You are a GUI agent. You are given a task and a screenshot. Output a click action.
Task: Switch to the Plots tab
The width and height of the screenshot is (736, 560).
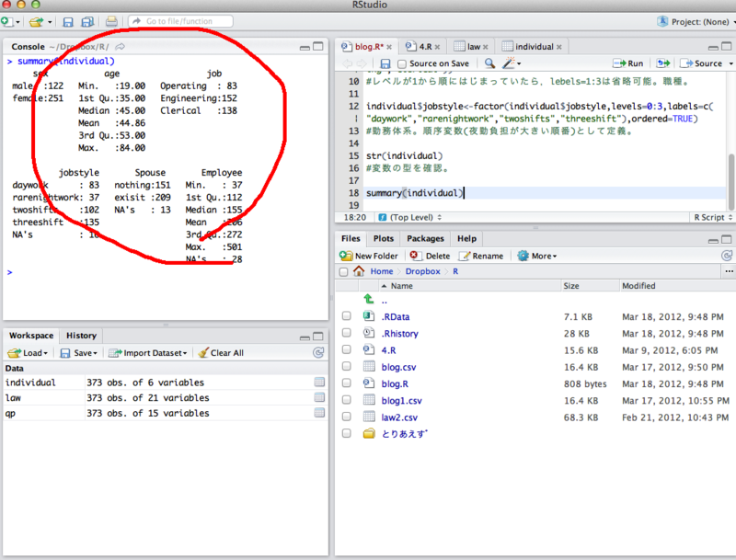coord(384,238)
